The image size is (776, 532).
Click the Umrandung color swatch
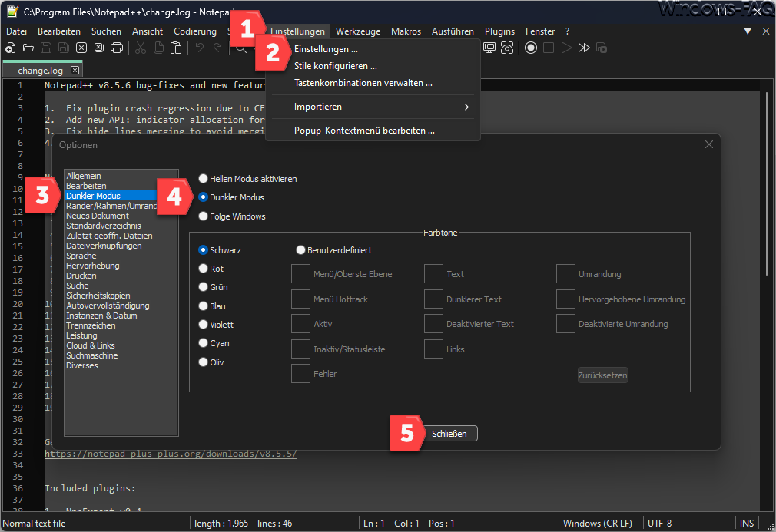pyautogui.click(x=565, y=274)
